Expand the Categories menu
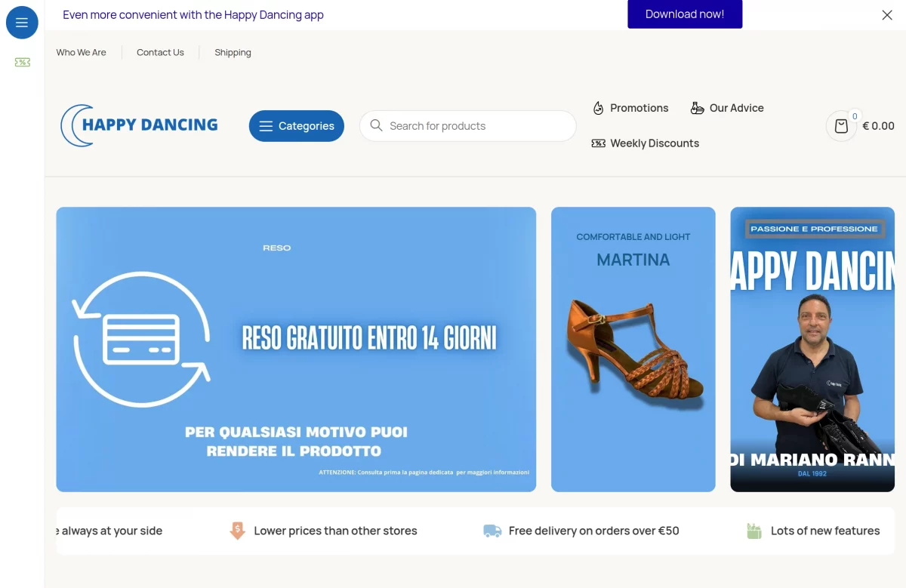Viewport: 906px width, 588px height. pyautogui.click(x=296, y=125)
